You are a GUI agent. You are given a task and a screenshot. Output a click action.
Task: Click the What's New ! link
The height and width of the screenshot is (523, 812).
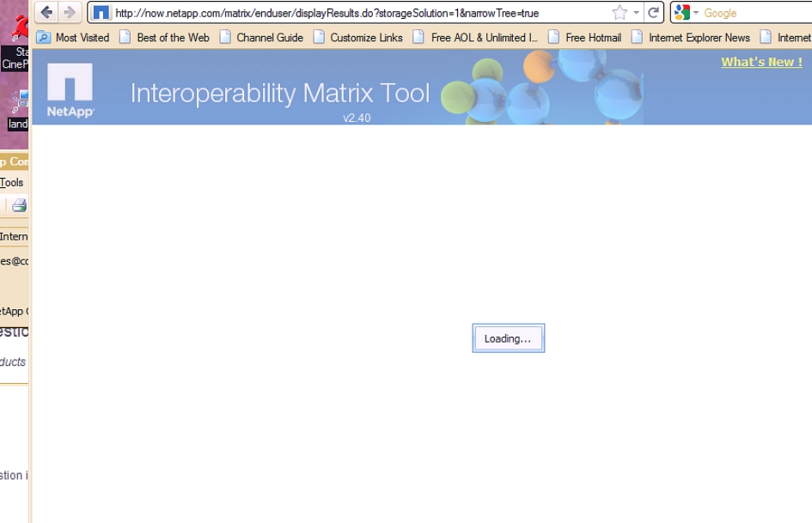(762, 62)
